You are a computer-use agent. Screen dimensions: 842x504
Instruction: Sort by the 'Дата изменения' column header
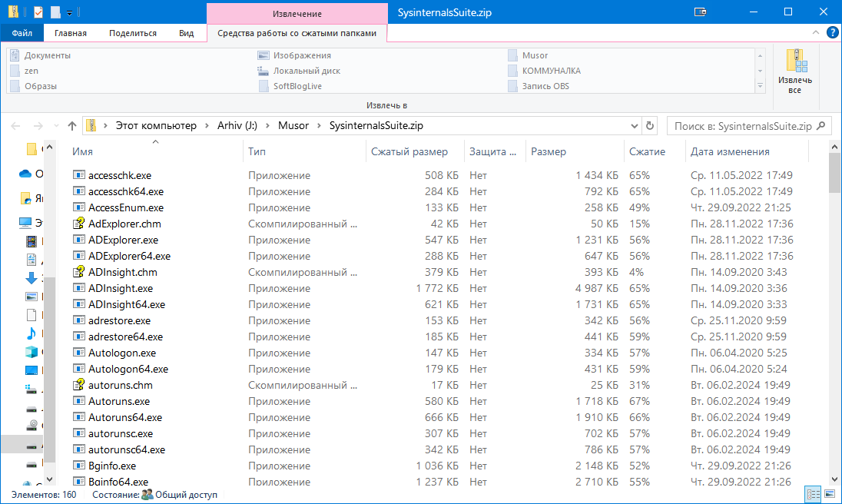tap(730, 151)
